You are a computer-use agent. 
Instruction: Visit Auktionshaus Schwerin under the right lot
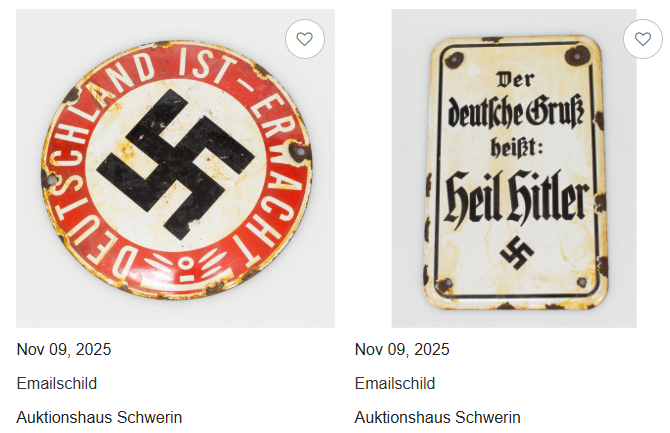point(438,417)
